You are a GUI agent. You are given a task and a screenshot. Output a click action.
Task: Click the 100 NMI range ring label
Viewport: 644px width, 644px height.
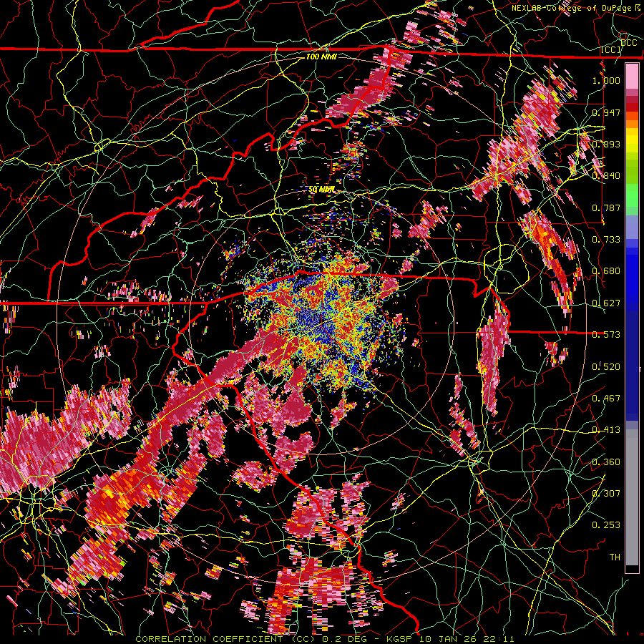[x=321, y=57]
